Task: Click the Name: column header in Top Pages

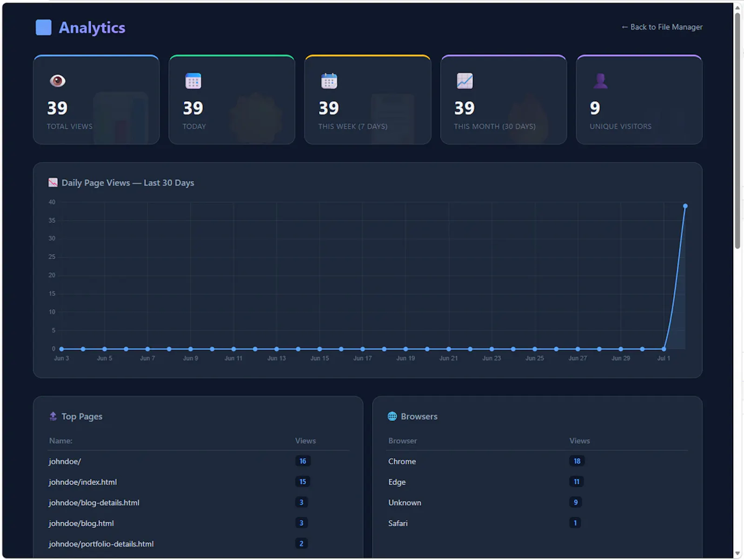Action: click(61, 441)
